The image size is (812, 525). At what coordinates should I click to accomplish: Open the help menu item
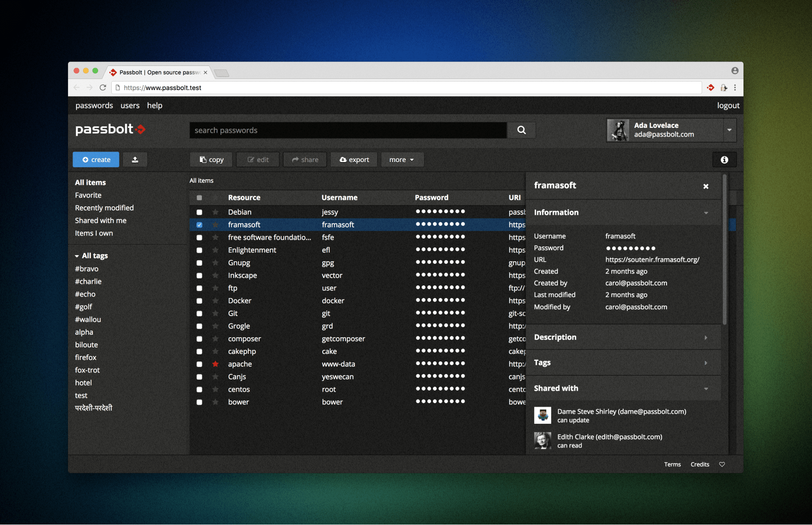click(x=155, y=105)
